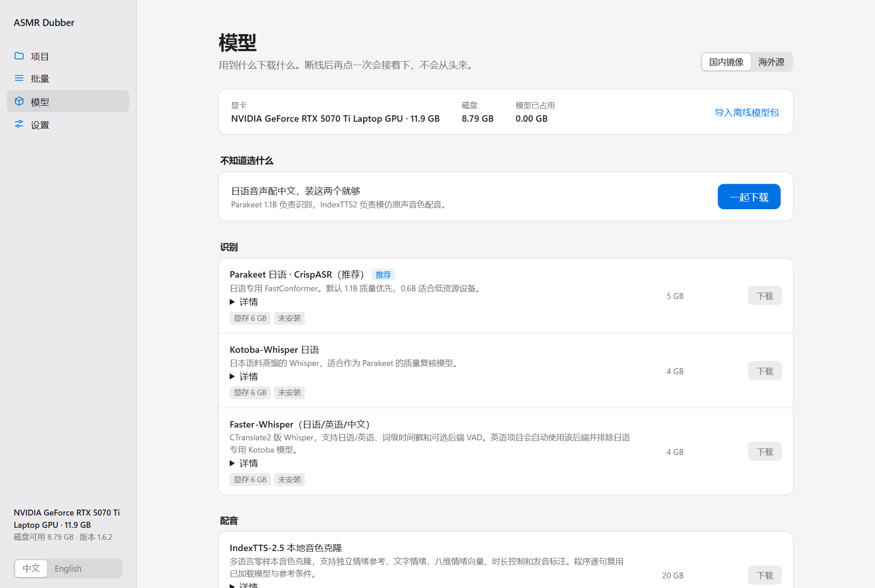Click the 20 GB size of IndexTTS-2.5
Viewport: 875px width, 588px height.
point(673,576)
